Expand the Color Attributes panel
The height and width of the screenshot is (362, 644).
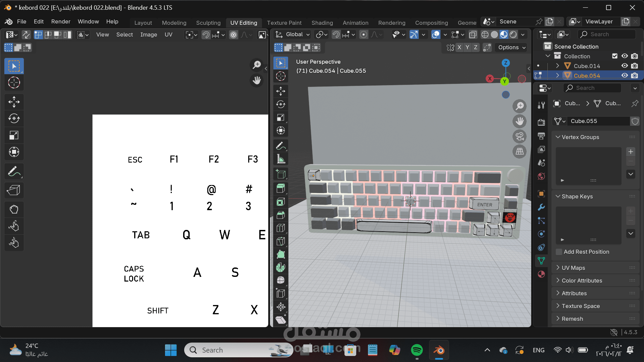pos(582,281)
